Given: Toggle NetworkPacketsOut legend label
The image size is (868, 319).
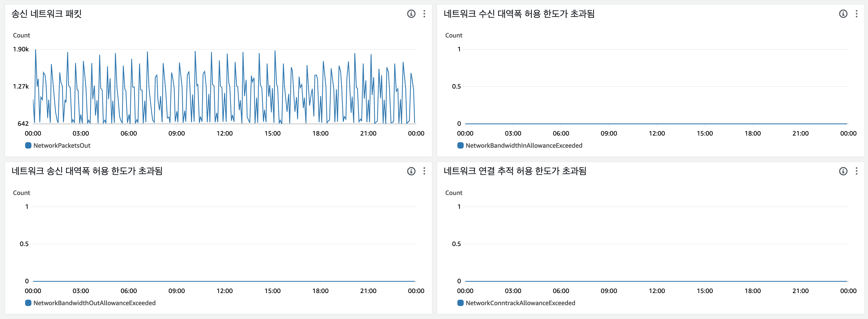Looking at the screenshot, I should [62, 146].
